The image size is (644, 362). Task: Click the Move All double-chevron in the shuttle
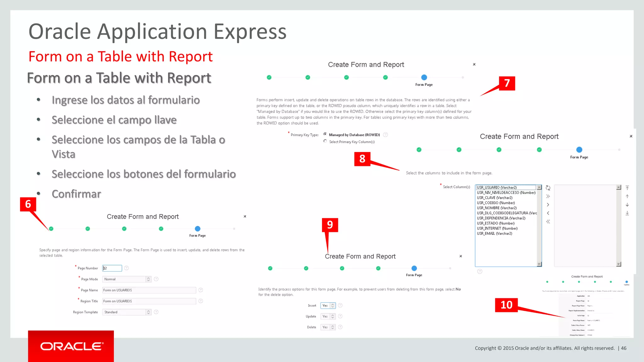click(x=548, y=196)
